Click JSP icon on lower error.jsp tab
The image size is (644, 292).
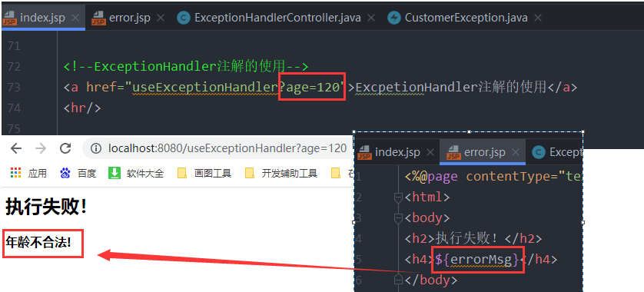click(x=453, y=153)
